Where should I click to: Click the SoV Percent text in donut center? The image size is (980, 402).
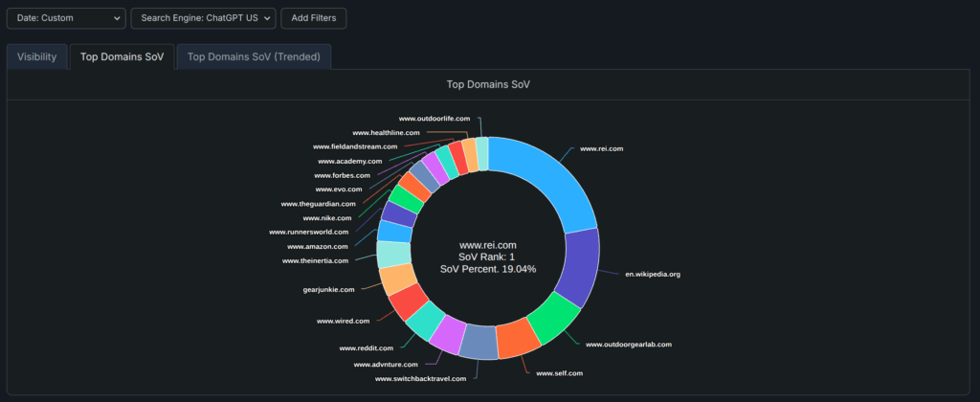[488, 269]
